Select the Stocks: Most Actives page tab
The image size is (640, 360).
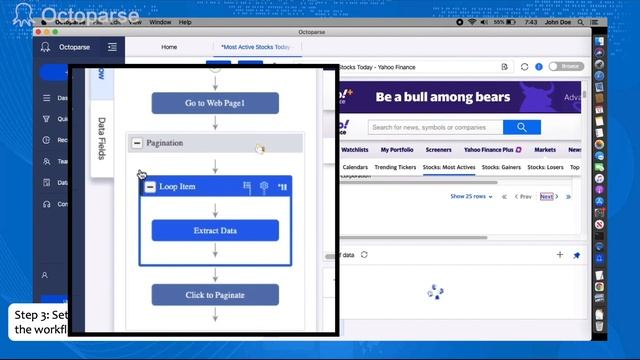(449, 167)
